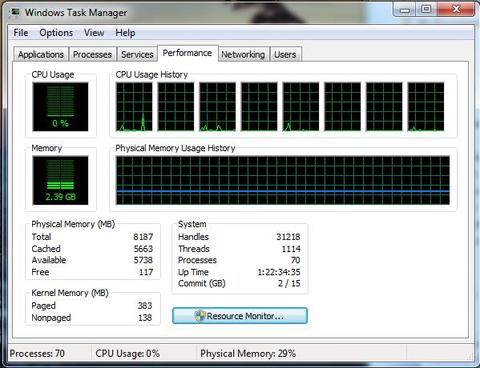This screenshot has width=480, height=368.
Task: Click the Up Time value 1:22:34:35
Action: [x=279, y=272]
